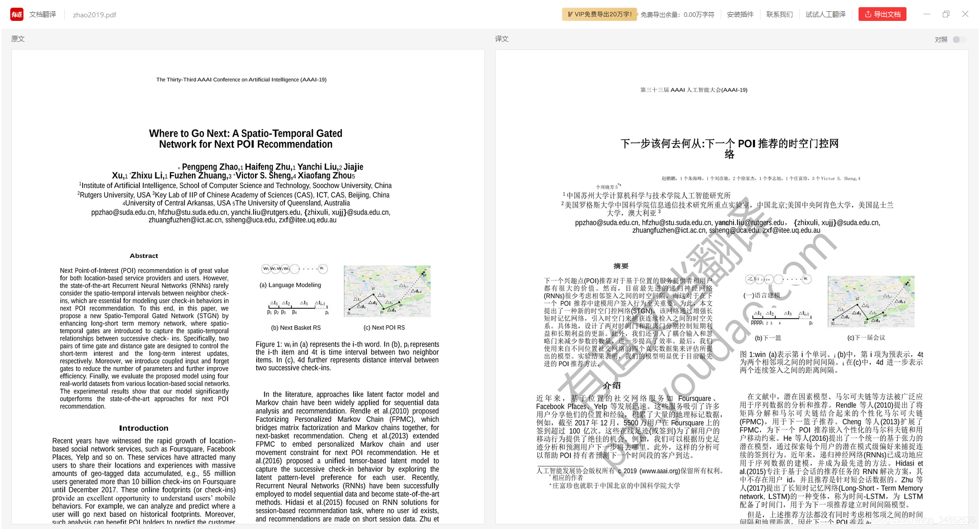
Task: Click the 摘要 heading in translation
Action: (621, 266)
